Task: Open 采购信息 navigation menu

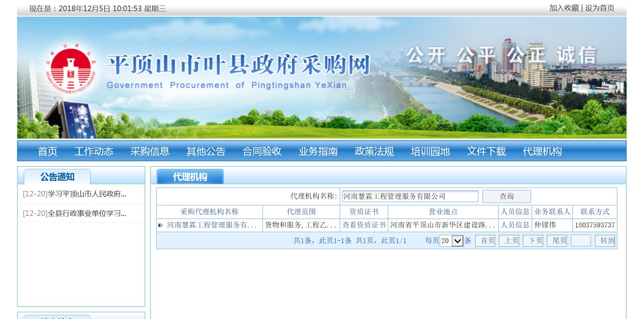Action: click(150, 151)
